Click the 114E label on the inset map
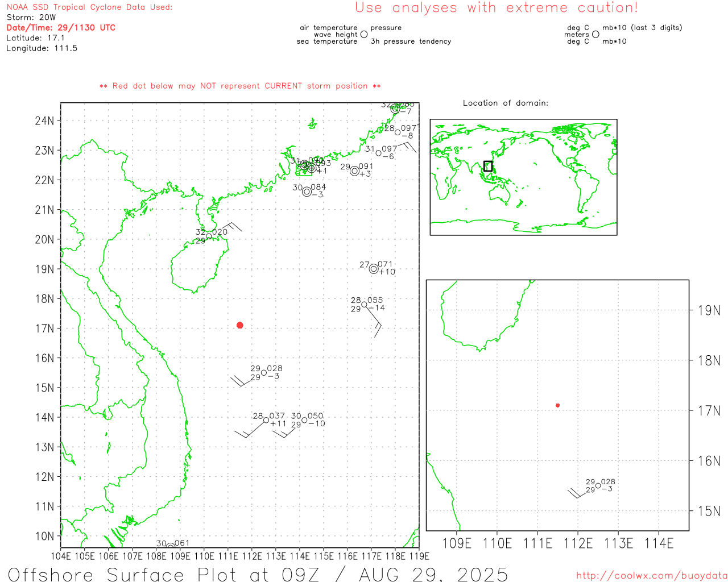 [x=659, y=543]
